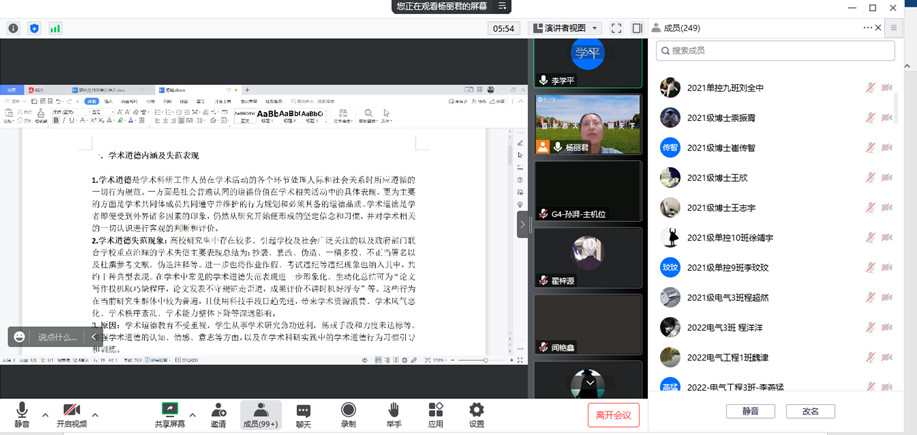
Task: Open the three-dot menu in members panel
Action: pyautogui.click(x=868, y=27)
